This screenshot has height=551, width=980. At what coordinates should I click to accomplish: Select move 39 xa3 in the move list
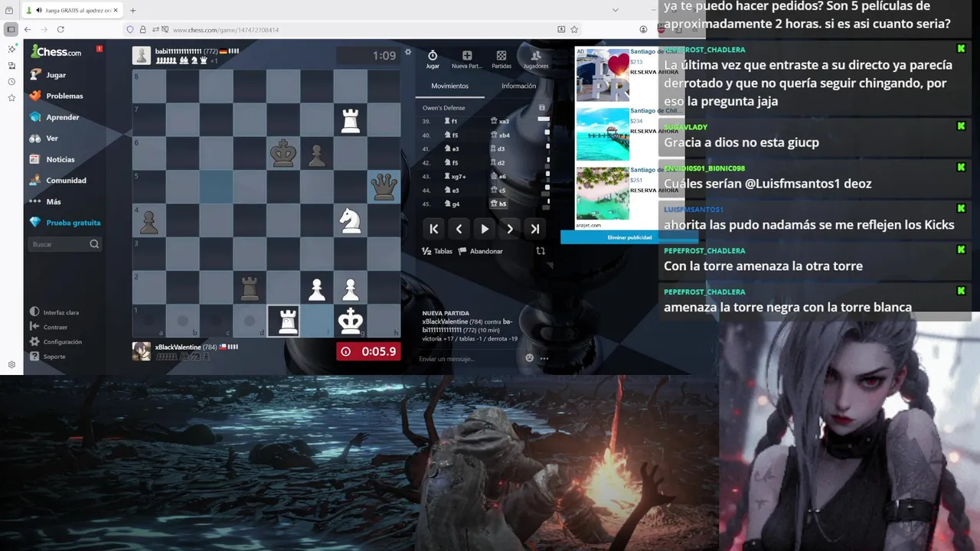tap(500, 121)
